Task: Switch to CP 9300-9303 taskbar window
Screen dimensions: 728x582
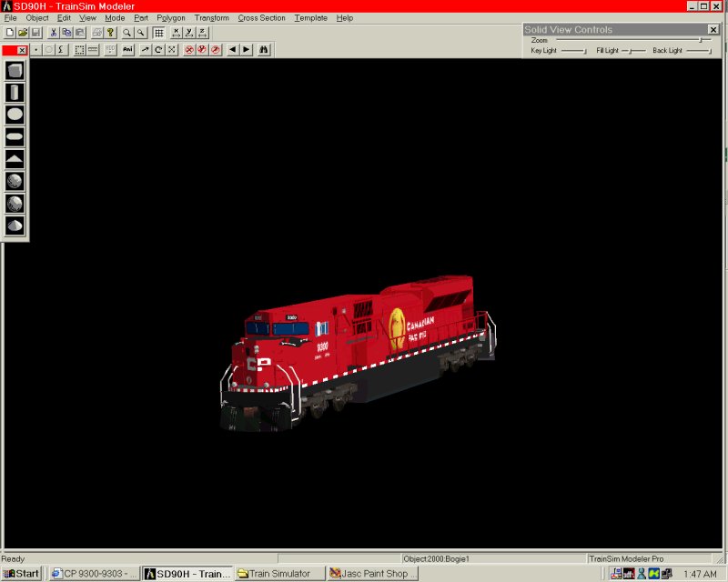Action: 95,574
